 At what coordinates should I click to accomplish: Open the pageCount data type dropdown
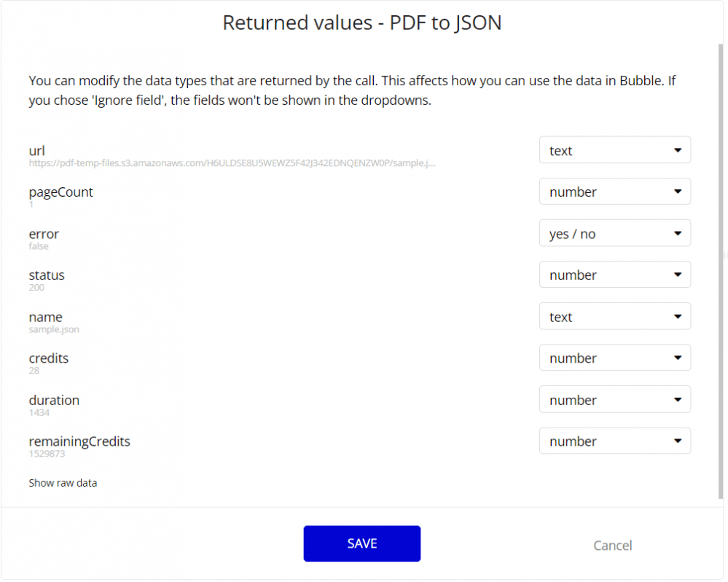tap(614, 192)
